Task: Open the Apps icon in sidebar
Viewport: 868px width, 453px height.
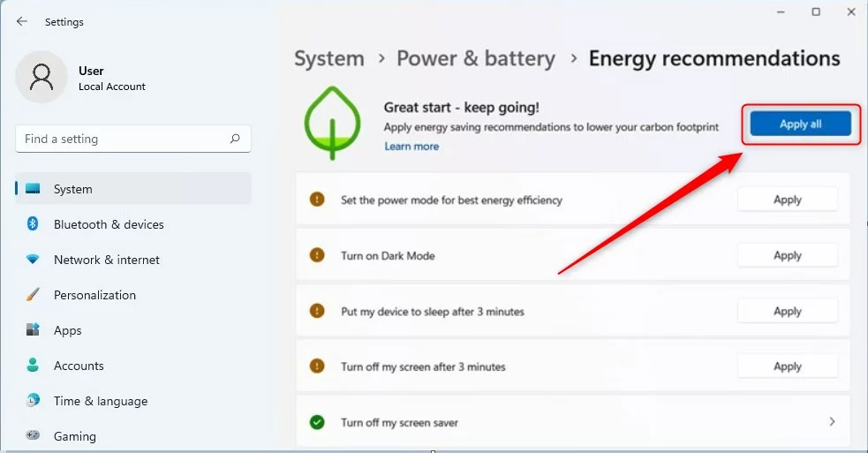Action: click(33, 330)
